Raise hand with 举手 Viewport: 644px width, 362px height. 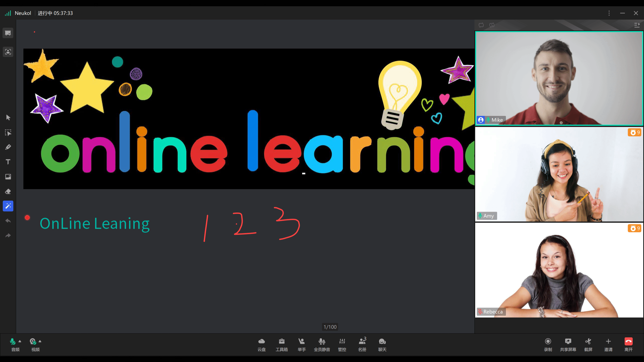coord(302,345)
